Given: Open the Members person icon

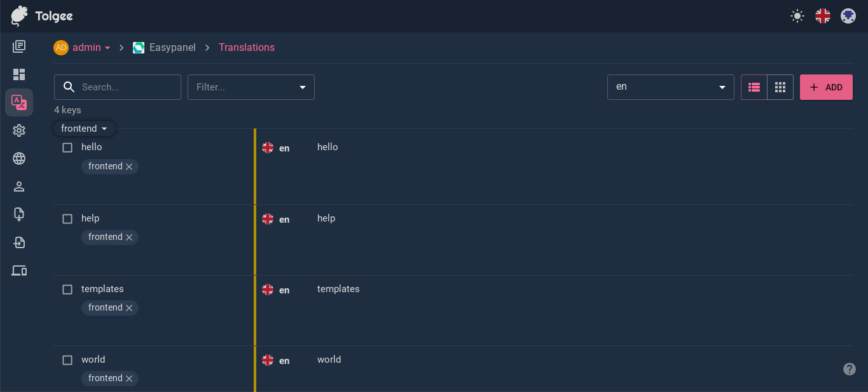Looking at the screenshot, I should pos(19,186).
